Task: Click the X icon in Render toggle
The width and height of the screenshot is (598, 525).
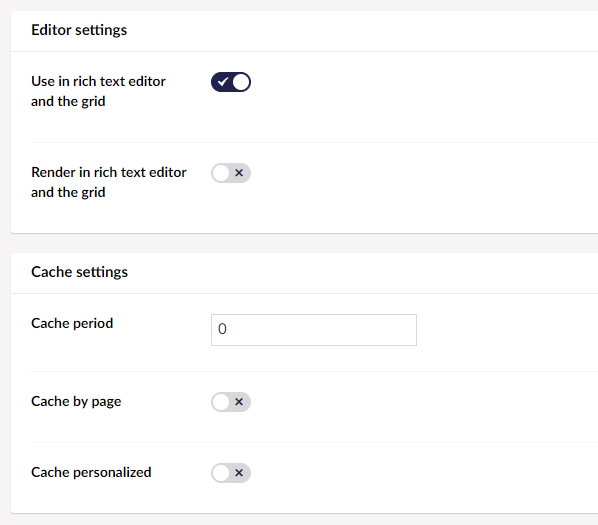Action: pos(239,173)
